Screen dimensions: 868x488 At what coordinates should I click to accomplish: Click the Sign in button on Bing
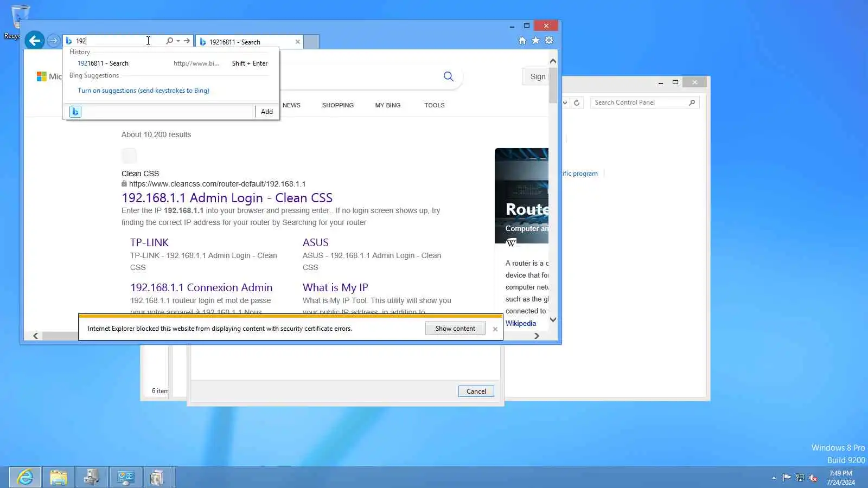tap(536, 76)
